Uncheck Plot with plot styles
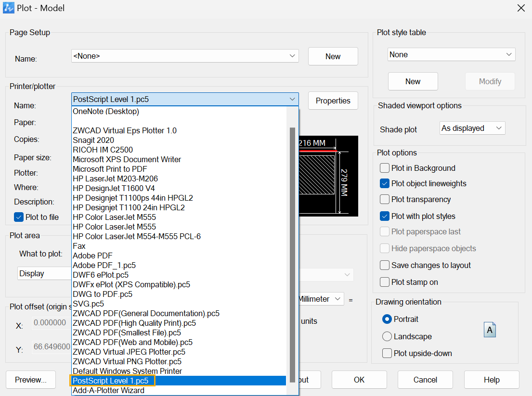 click(x=384, y=216)
